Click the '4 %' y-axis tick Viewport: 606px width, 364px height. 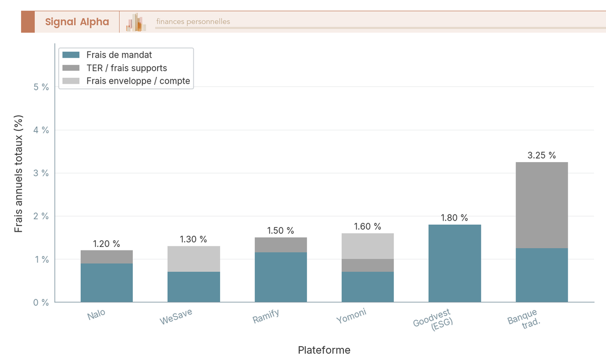(x=41, y=130)
